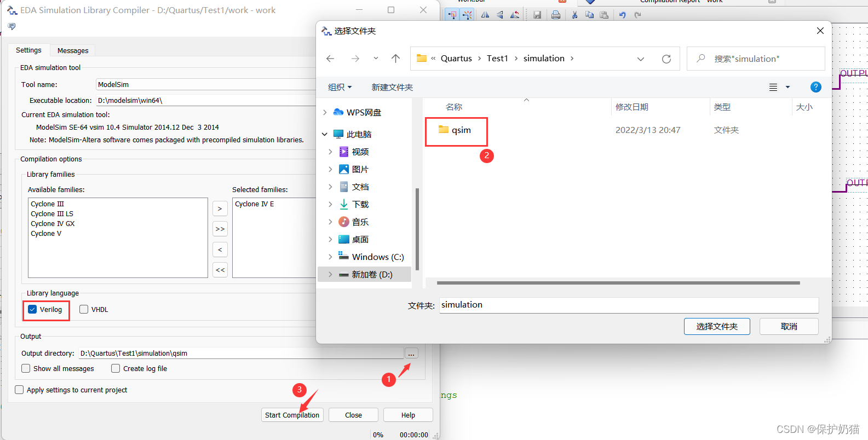Select WPS网盘 in navigation pane
Screen dimensions: 868x440
(364, 112)
